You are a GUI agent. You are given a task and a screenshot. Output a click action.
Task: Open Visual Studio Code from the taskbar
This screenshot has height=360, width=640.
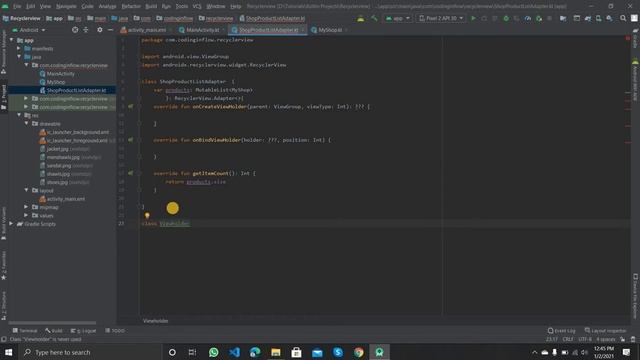pyautogui.click(x=234, y=352)
